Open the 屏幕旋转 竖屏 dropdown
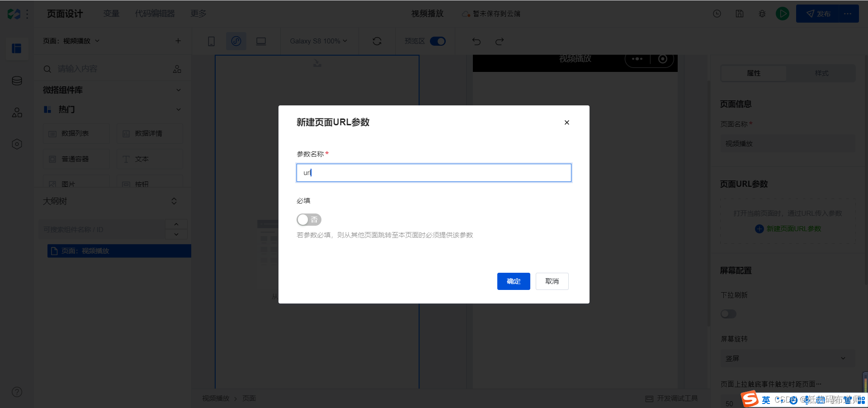 788,358
